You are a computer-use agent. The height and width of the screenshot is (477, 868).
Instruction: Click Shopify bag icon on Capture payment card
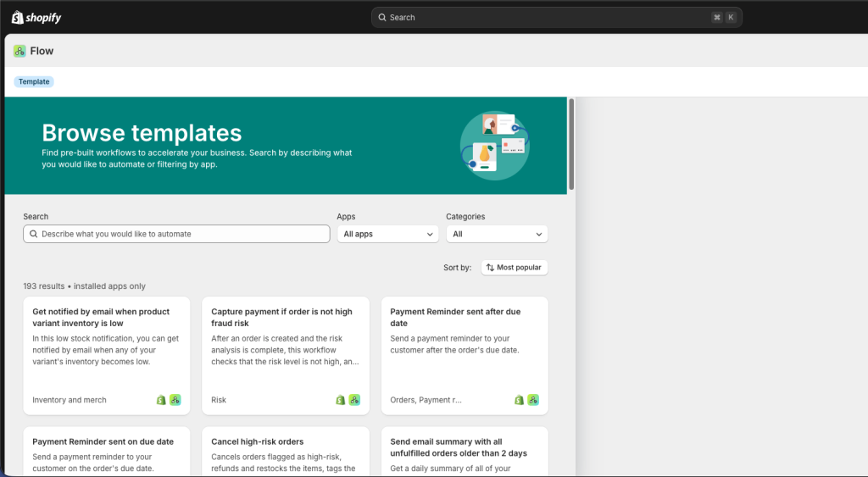[x=340, y=400]
